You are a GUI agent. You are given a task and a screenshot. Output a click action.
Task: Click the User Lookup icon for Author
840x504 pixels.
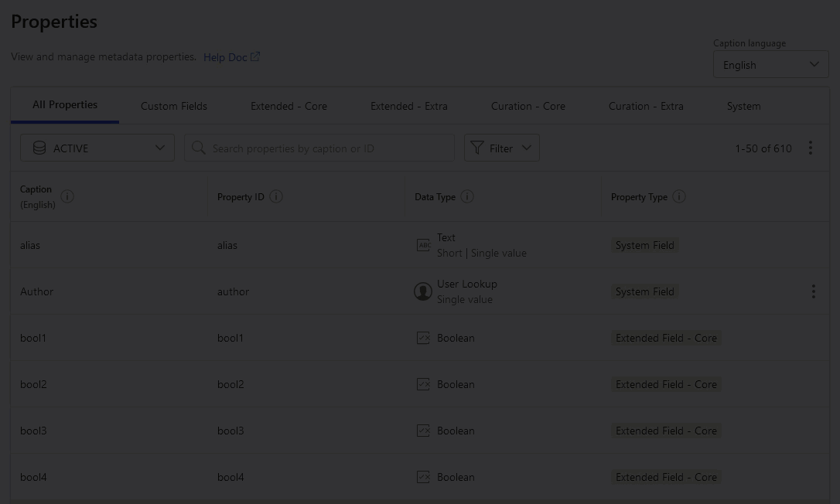(423, 291)
